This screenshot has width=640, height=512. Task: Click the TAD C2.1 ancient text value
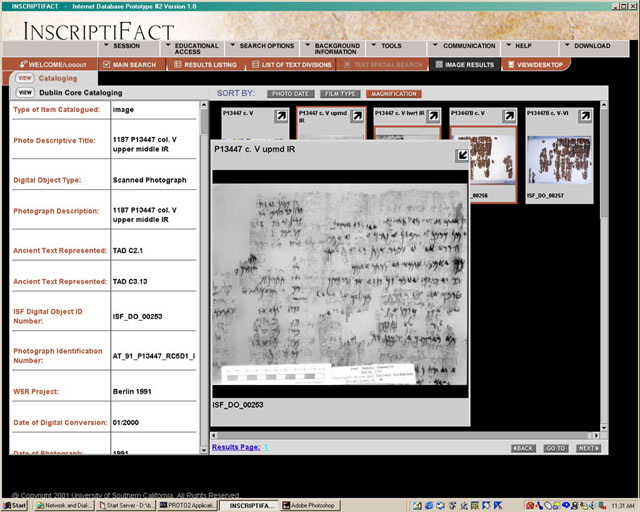click(128, 251)
